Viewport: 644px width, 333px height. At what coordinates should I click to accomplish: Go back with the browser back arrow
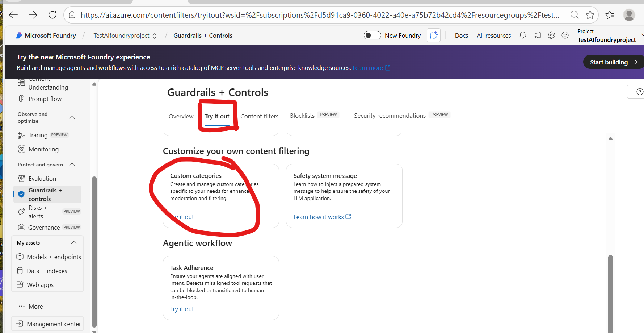(x=13, y=15)
